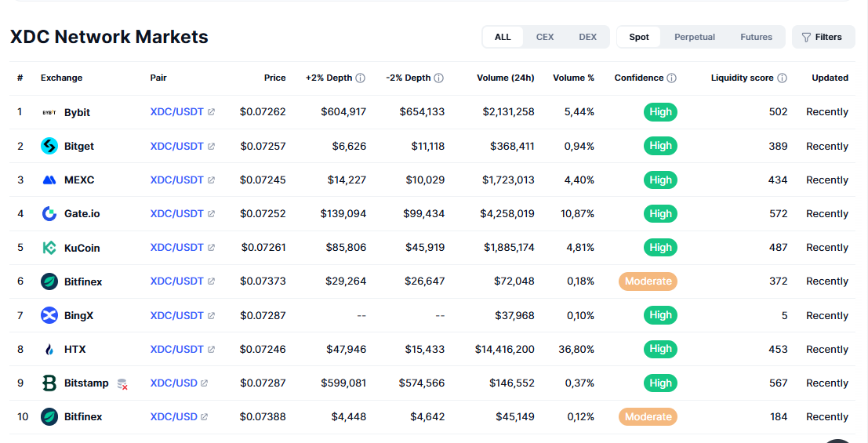Click the KuCoin exchange logo
868x443 pixels.
49,248
